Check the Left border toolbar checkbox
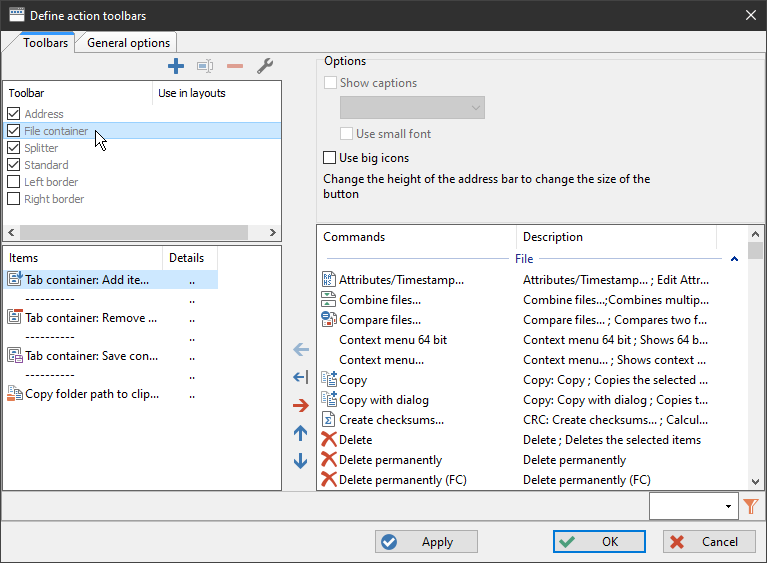Viewport: 767px width, 563px height. (x=14, y=182)
